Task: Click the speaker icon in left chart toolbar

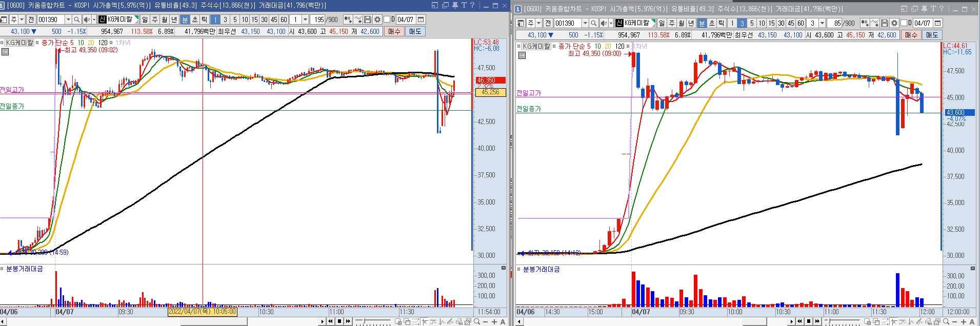Action: (x=87, y=19)
